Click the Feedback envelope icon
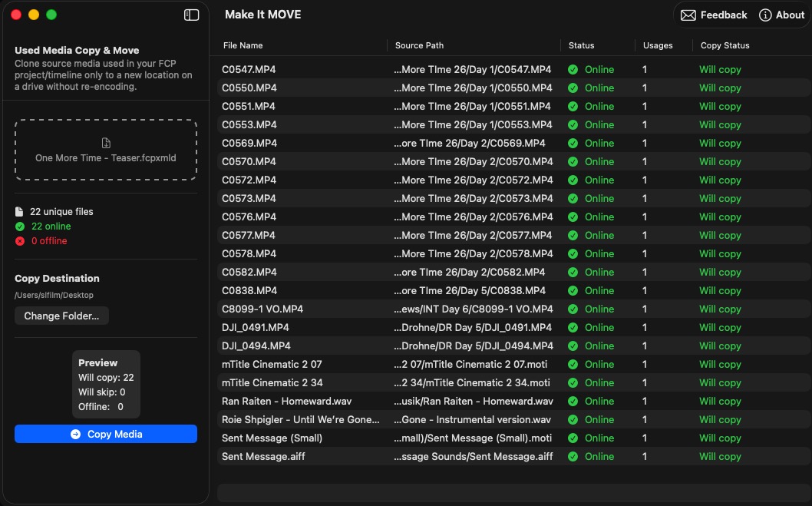The width and height of the screenshot is (812, 506). tap(688, 15)
